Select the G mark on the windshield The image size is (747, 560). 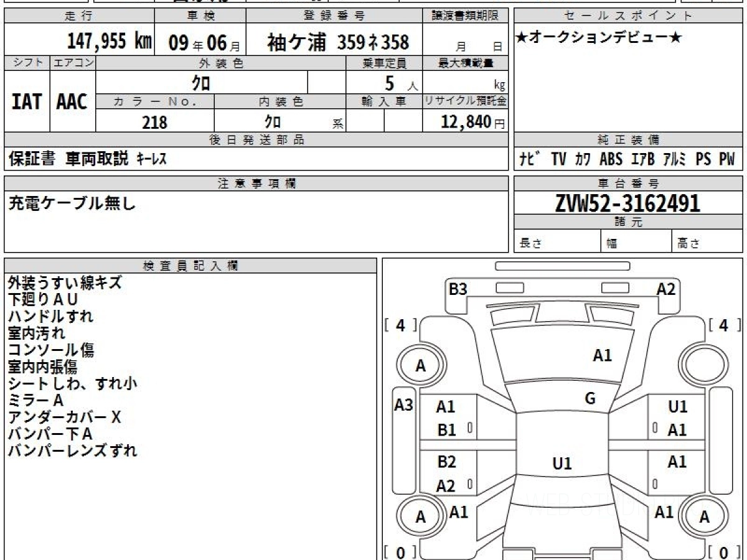(590, 399)
